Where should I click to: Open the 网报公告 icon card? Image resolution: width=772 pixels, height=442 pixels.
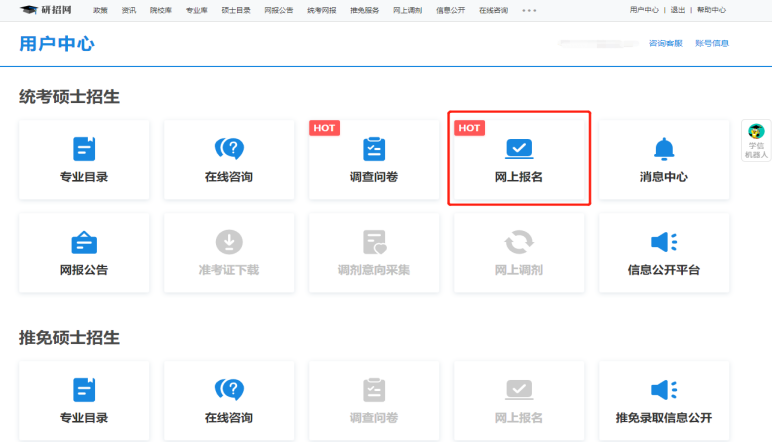point(84,253)
